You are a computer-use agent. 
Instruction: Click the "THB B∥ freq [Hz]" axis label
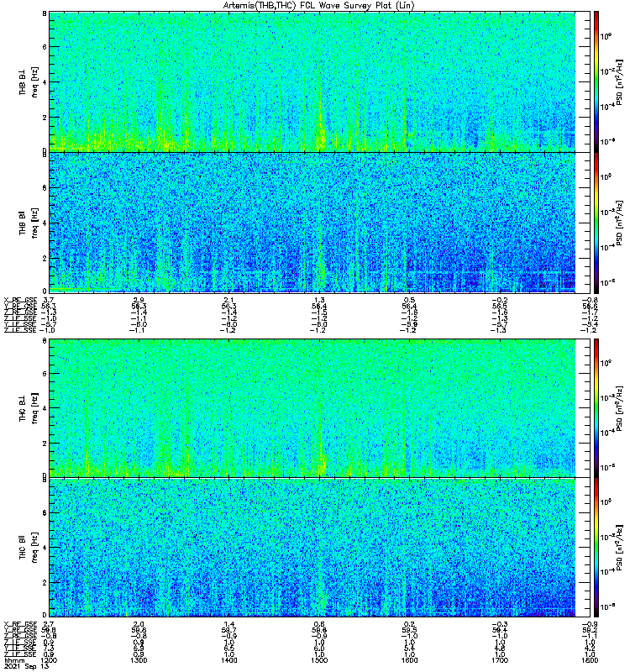[29, 223]
